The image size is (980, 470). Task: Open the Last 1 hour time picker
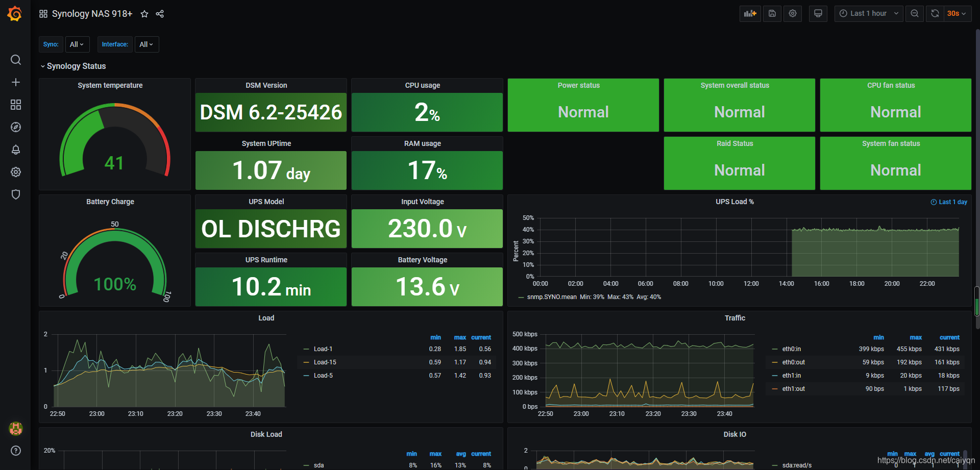coord(869,14)
